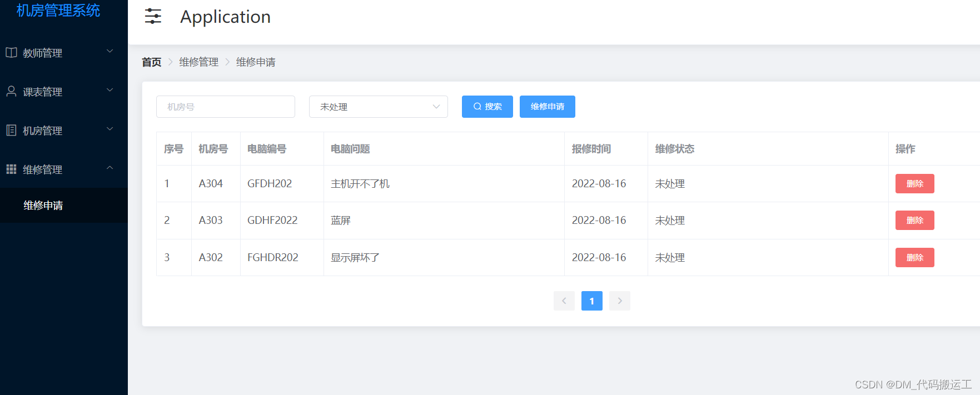980x395 pixels.
Task: Collapse the 维修管理 menu chevron
Action: pyautogui.click(x=110, y=168)
